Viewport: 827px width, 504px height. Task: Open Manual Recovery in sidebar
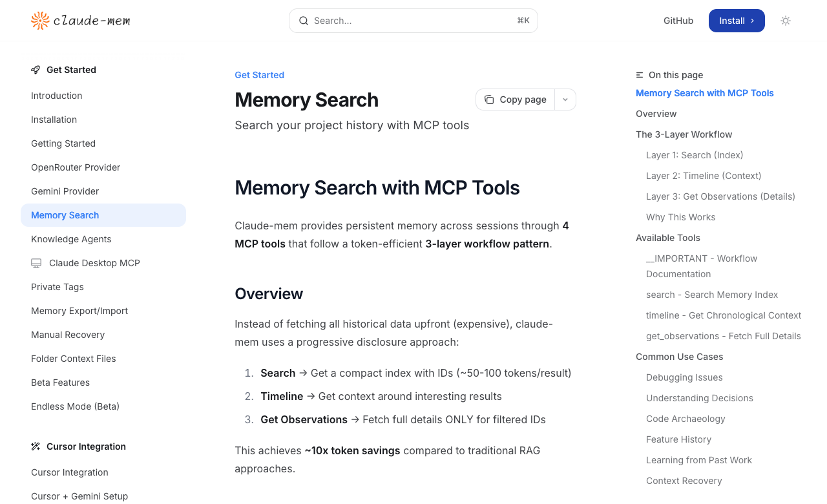tap(103, 335)
